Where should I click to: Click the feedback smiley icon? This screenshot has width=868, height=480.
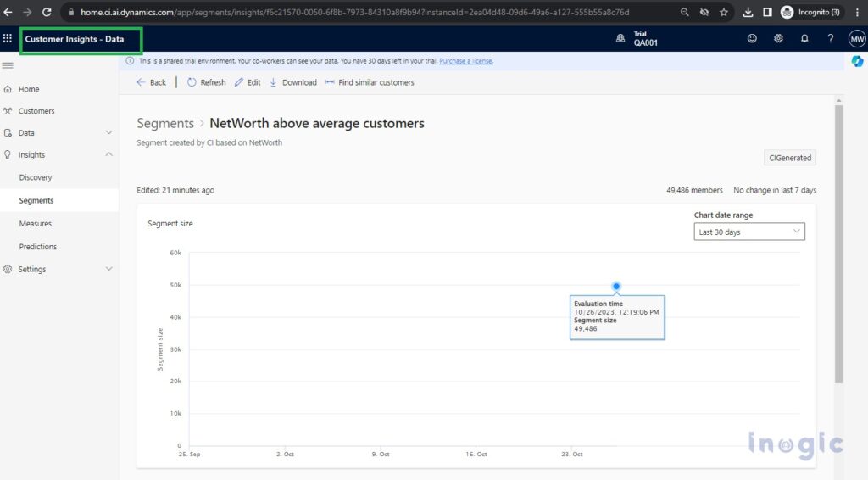[x=752, y=38]
